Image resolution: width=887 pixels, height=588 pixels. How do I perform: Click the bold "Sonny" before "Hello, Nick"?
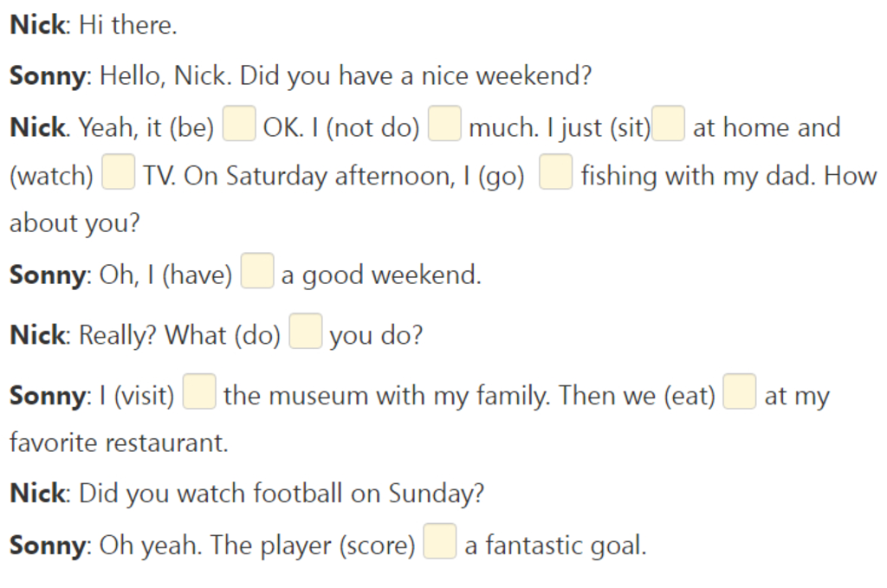[x=48, y=75]
